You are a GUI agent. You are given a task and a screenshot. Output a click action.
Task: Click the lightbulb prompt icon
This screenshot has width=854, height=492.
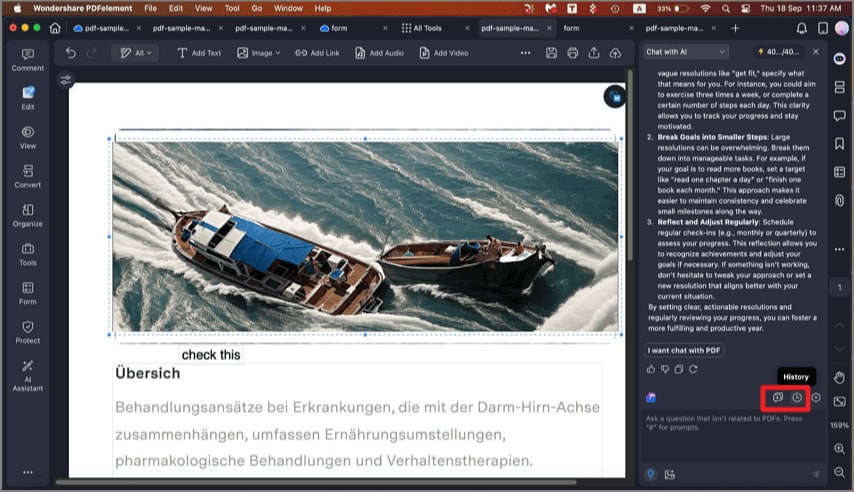[650, 474]
